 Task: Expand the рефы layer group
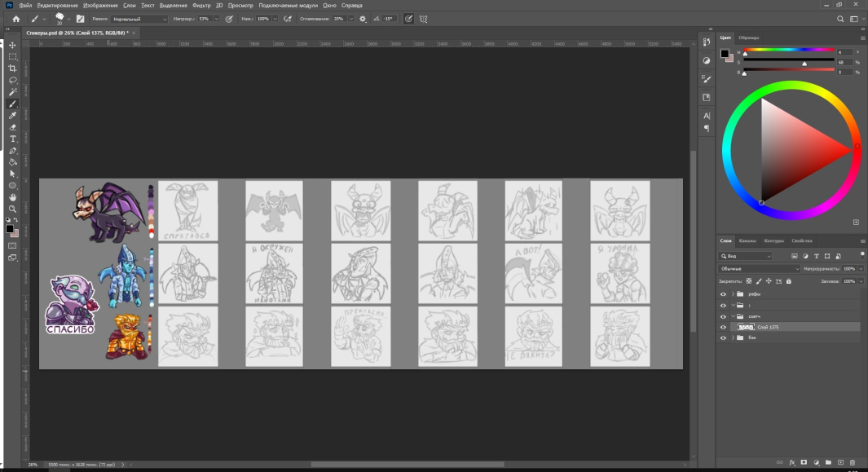pyautogui.click(x=733, y=294)
